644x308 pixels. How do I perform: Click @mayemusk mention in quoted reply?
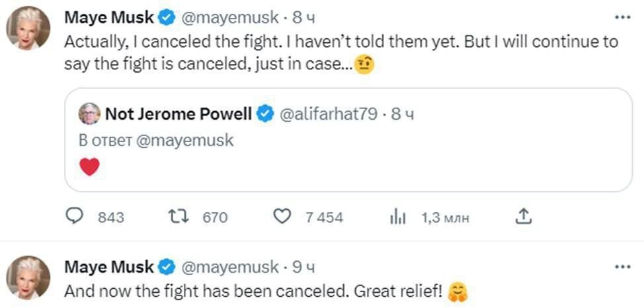point(184,140)
